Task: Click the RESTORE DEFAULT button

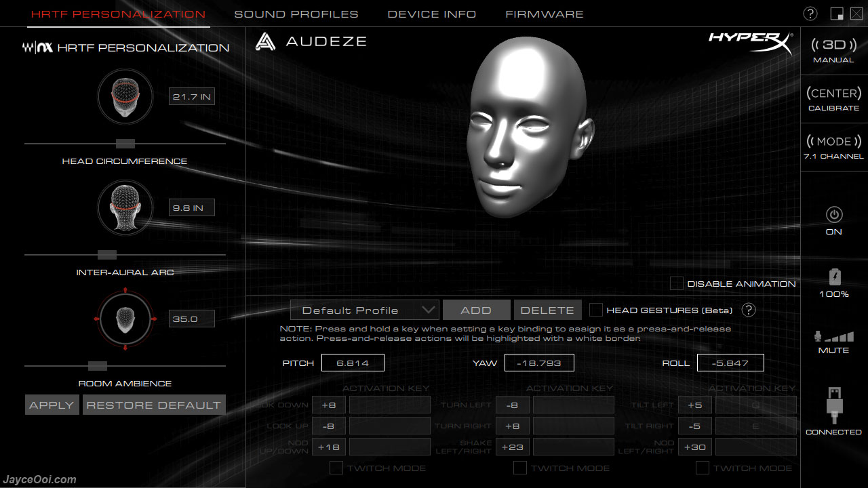Action: (154, 405)
